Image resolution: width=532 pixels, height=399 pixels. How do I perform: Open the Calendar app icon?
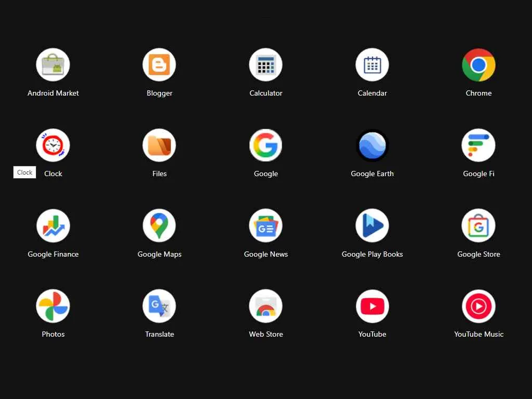click(372, 64)
